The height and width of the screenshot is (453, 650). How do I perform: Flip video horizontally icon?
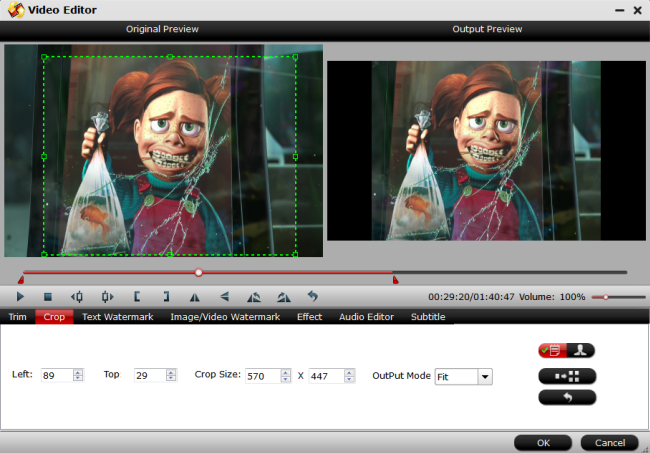(194, 297)
